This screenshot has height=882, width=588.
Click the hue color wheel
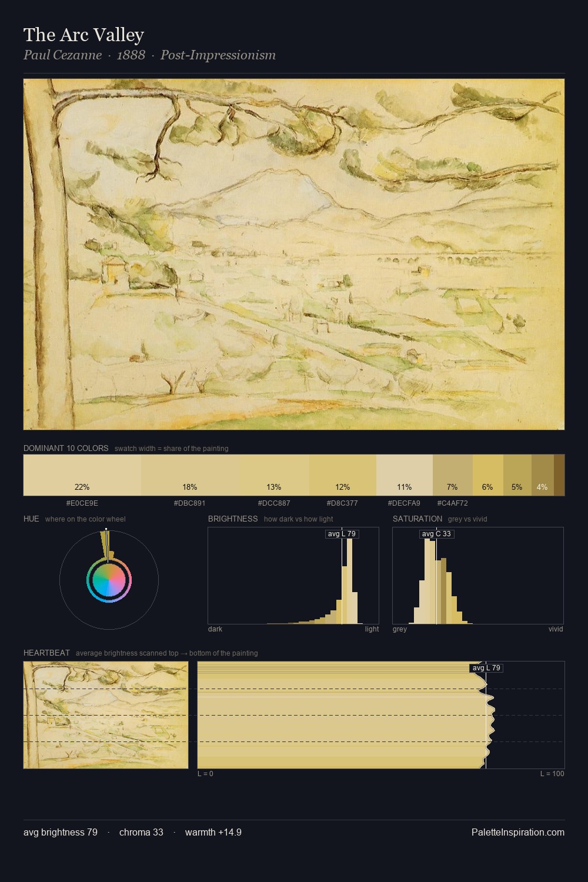tap(109, 580)
